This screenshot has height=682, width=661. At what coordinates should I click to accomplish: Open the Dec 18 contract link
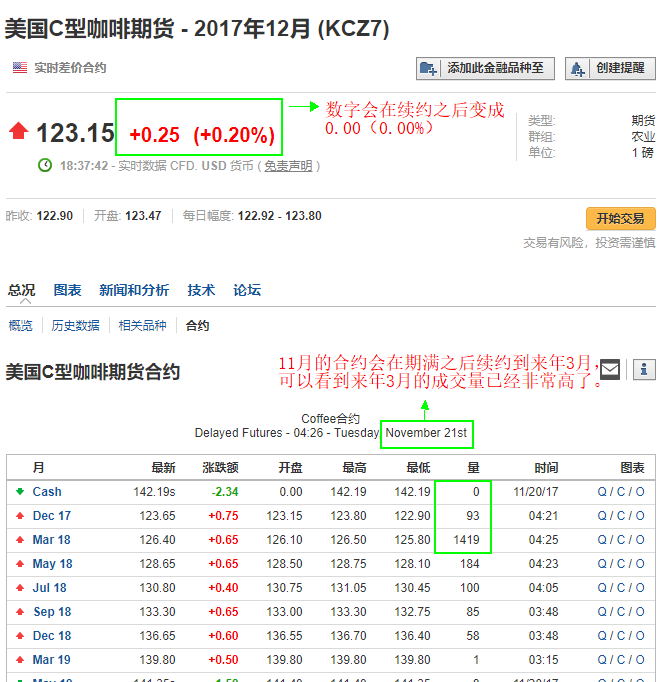(x=52, y=635)
